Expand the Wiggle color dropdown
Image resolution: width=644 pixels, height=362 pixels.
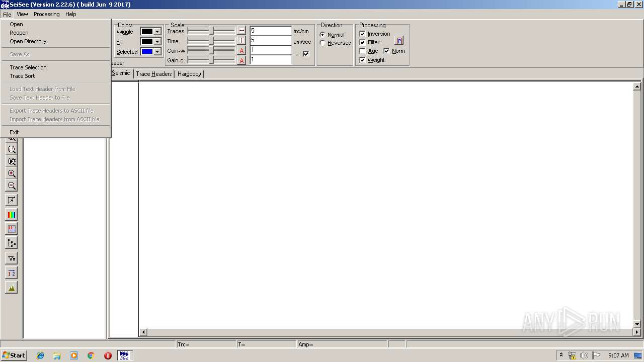[157, 32]
